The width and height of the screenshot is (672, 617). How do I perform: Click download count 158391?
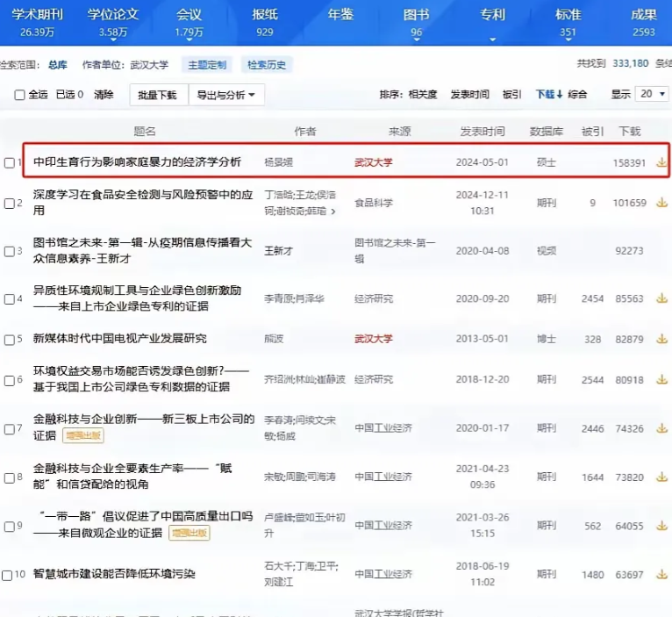click(x=629, y=163)
